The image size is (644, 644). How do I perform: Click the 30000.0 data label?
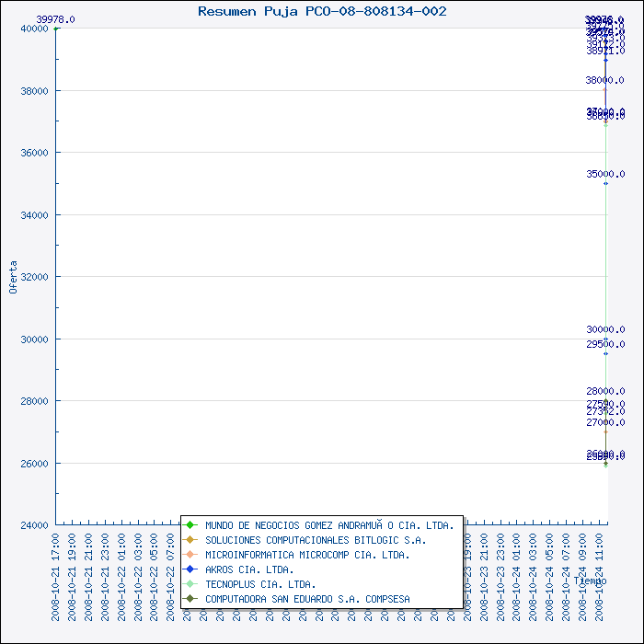605,329
